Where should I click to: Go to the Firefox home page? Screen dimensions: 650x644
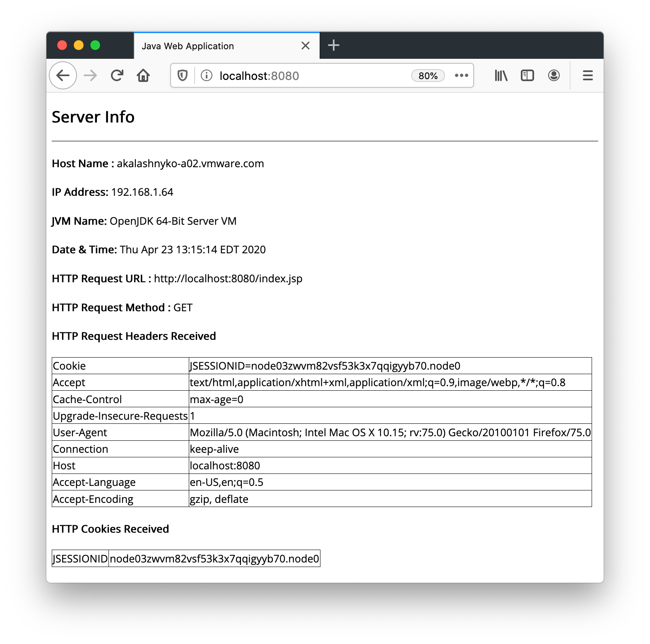[x=143, y=75]
